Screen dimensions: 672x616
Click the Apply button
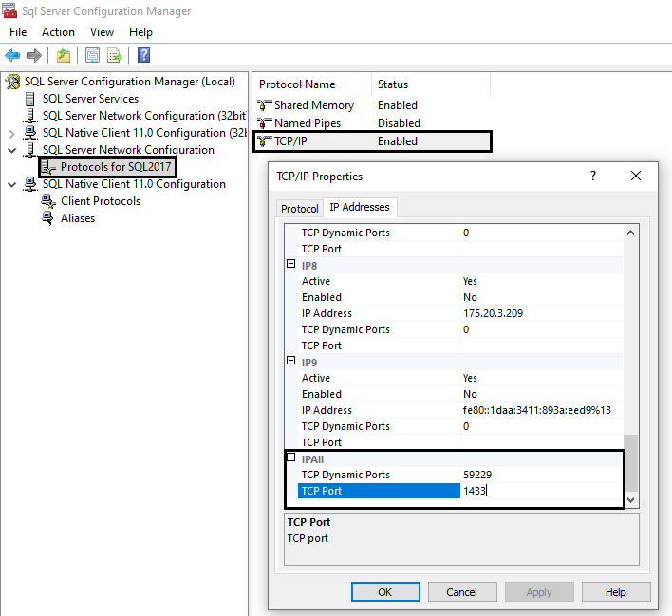(539, 592)
